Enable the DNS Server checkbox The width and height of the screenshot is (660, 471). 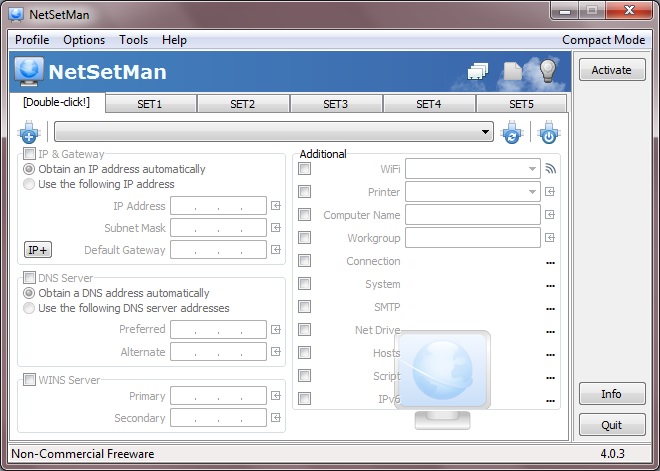29,278
